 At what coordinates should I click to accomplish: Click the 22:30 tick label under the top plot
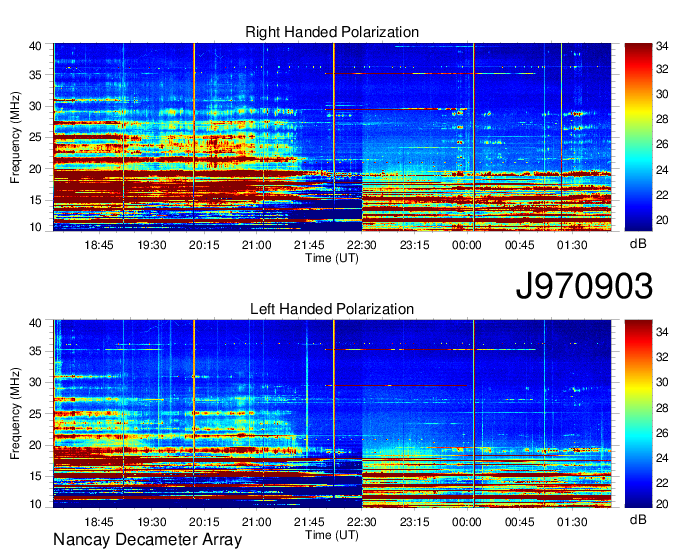click(362, 245)
